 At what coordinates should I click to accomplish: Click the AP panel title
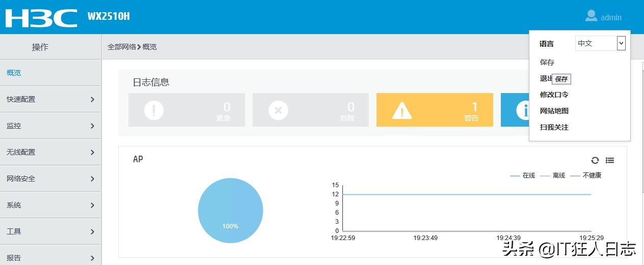[138, 159]
